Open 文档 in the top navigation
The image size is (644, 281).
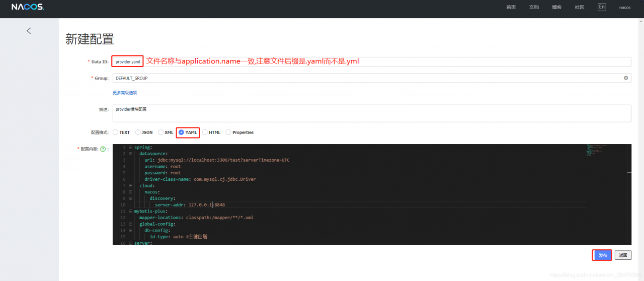pyautogui.click(x=534, y=7)
